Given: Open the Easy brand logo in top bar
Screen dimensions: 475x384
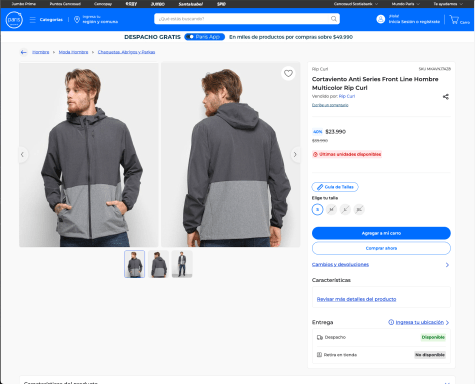Looking at the screenshot, I should (131, 4).
